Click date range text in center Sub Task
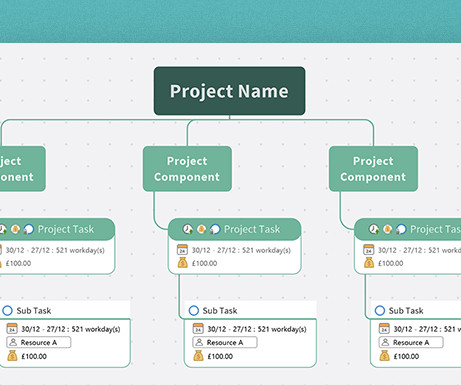 tap(257, 329)
